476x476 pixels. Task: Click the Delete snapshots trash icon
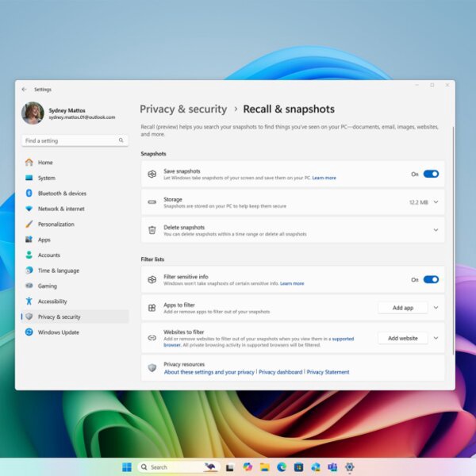pyautogui.click(x=152, y=230)
